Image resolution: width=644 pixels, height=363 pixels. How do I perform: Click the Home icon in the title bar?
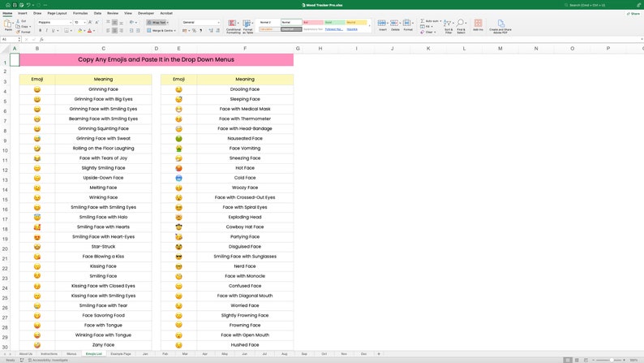[x=7, y=5]
